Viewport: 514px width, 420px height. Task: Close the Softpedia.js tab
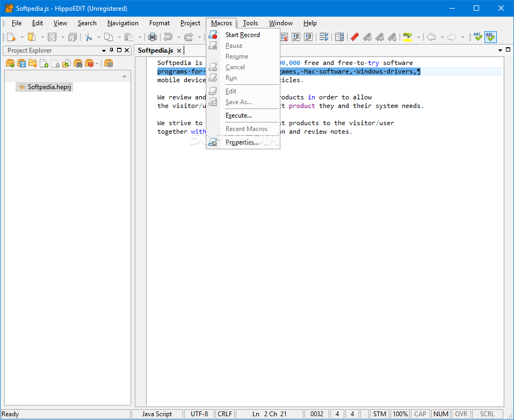[x=179, y=50]
